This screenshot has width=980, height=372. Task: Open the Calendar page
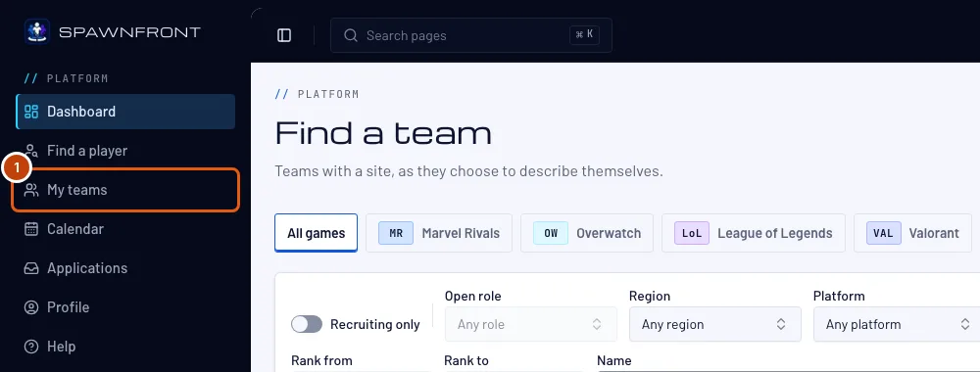[x=125, y=229]
